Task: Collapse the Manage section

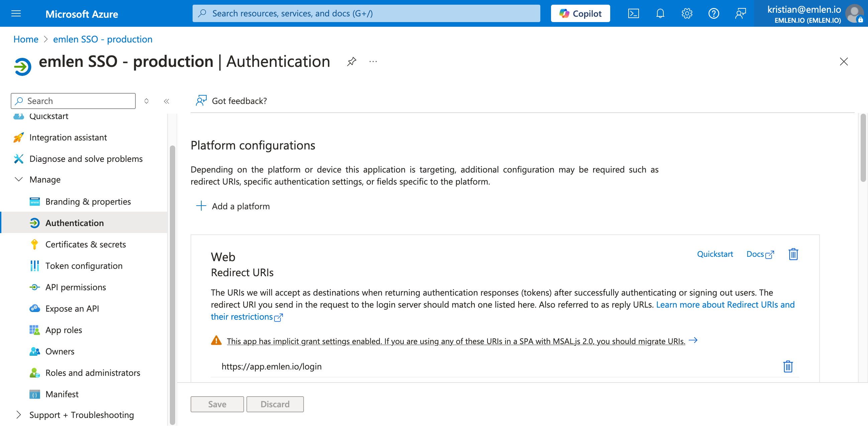Action: pyautogui.click(x=19, y=179)
